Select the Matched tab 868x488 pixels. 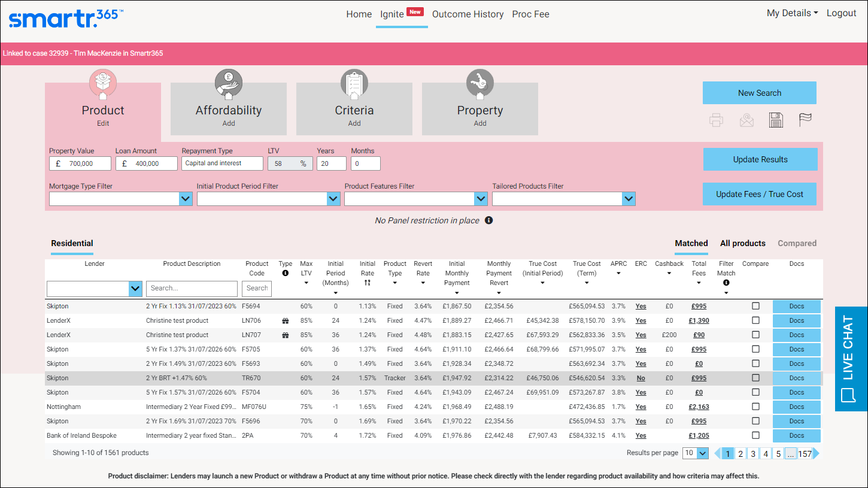691,243
